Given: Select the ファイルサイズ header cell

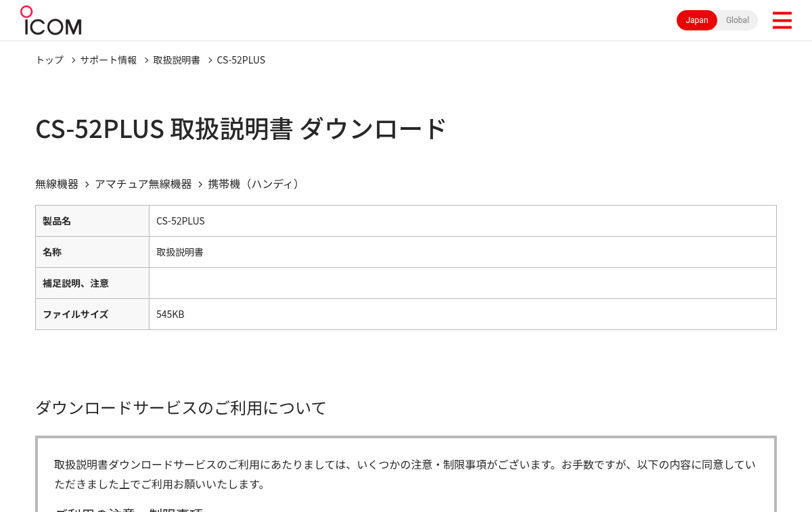Looking at the screenshot, I should tap(92, 315).
